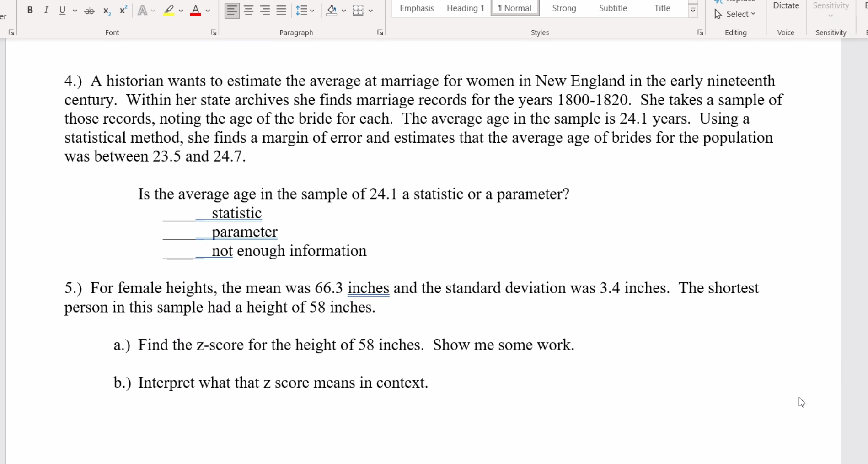This screenshot has width=868, height=464.
Task: Click the 'statistic' answer option
Action: click(236, 213)
